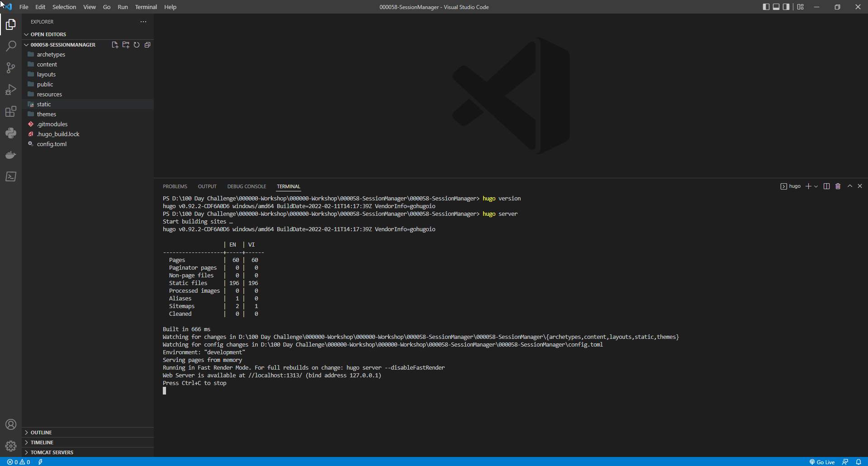The image size is (868, 466).
Task: Open the Python extension view
Action: point(11,133)
